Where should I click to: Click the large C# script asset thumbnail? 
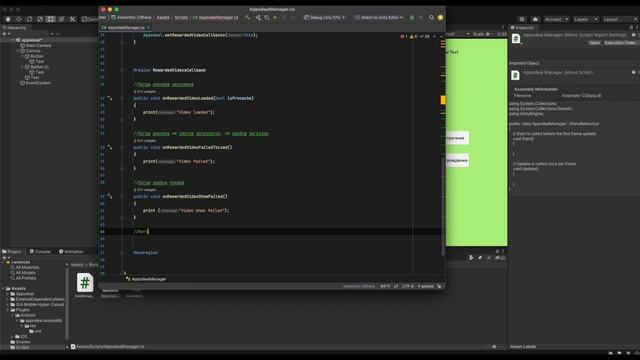[84, 282]
